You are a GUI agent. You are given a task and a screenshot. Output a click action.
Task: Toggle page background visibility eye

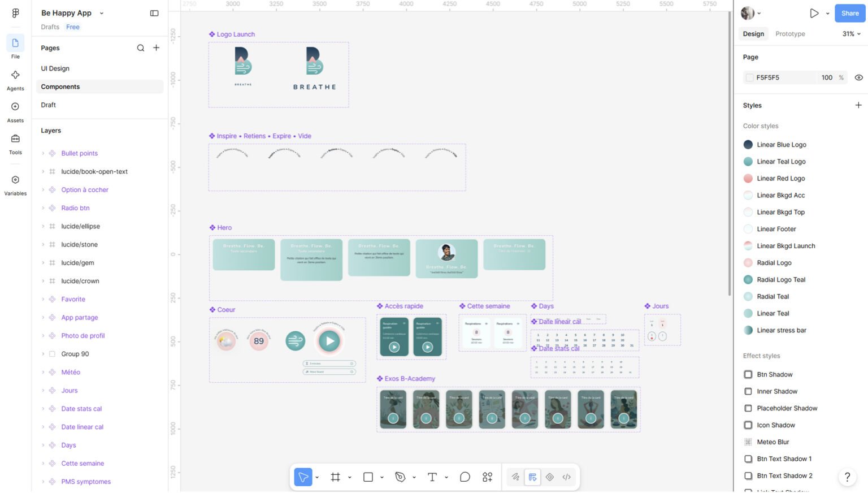click(858, 77)
